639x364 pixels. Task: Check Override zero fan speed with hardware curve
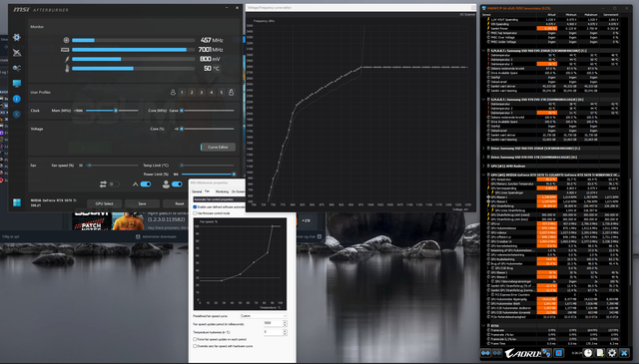195,346
